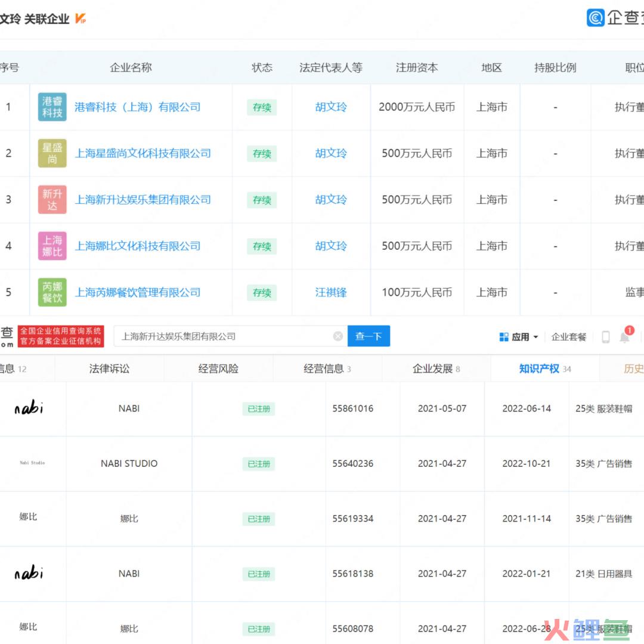The height and width of the screenshot is (644, 644).
Task: Click the 上海娜比 company logo icon
Action: click(52, 246)
